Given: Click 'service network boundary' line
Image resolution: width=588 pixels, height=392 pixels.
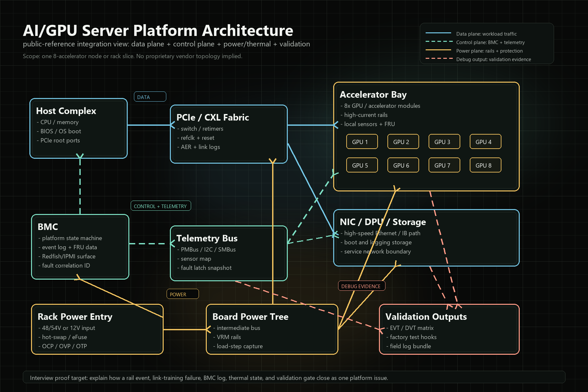Looking at the screenshot, I should 376,252.
